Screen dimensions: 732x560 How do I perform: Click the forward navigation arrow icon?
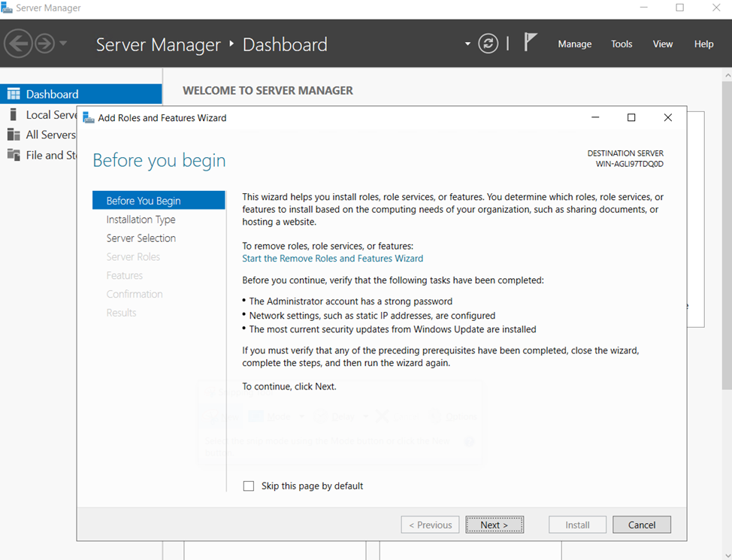pyautogui.click(x=44, y=44)
